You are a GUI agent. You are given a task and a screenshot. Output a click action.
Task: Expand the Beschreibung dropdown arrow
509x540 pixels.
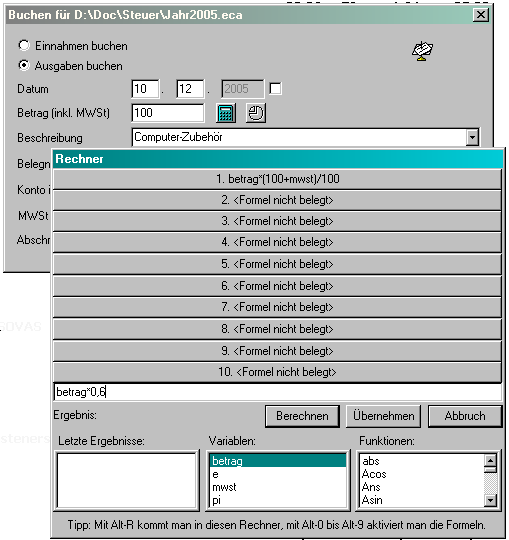tap(472, 137)
